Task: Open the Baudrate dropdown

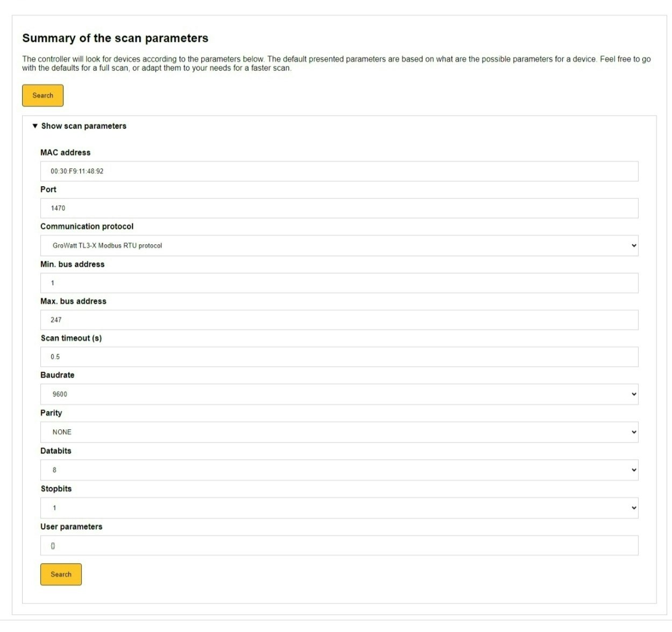Action: click(339, 394)
